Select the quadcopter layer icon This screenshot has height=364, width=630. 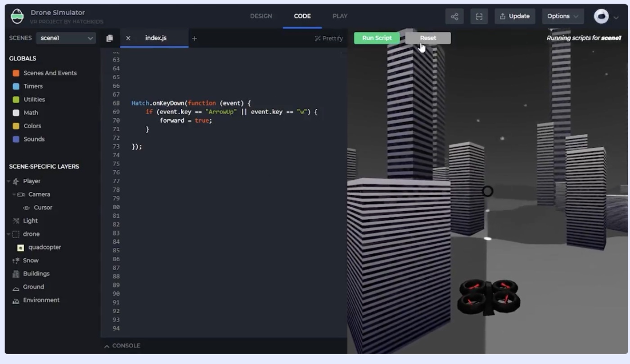[20, 247]
